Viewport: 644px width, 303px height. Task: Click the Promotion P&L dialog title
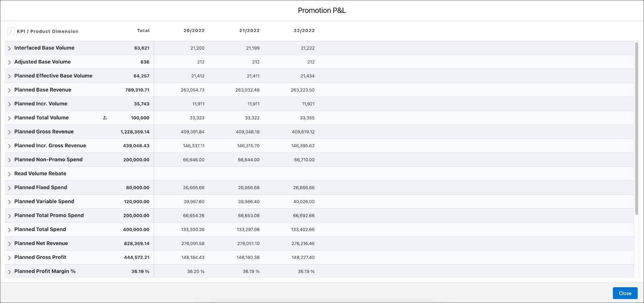pyautogui.click(x=322, y=10)
